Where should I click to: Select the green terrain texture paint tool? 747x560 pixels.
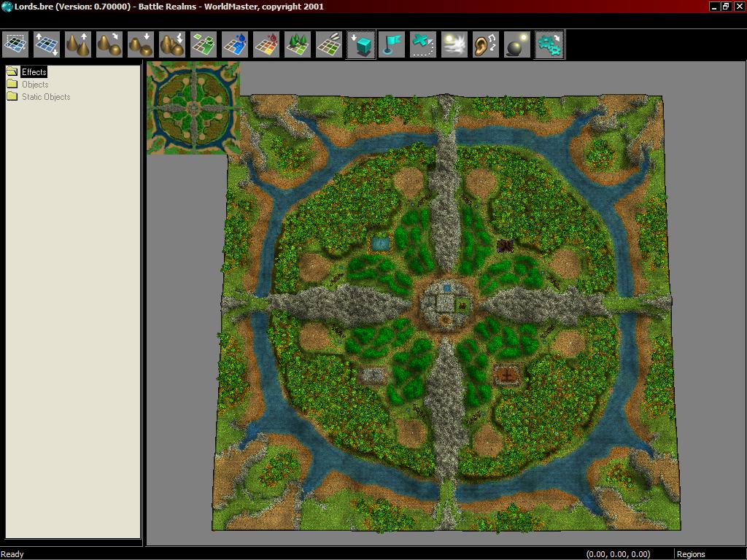[x=204, y=44]
